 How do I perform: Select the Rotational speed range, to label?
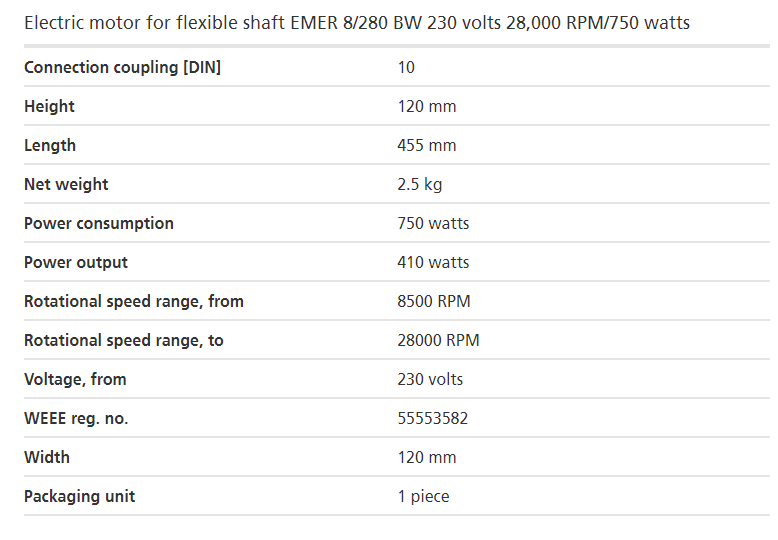coord(124,340)
